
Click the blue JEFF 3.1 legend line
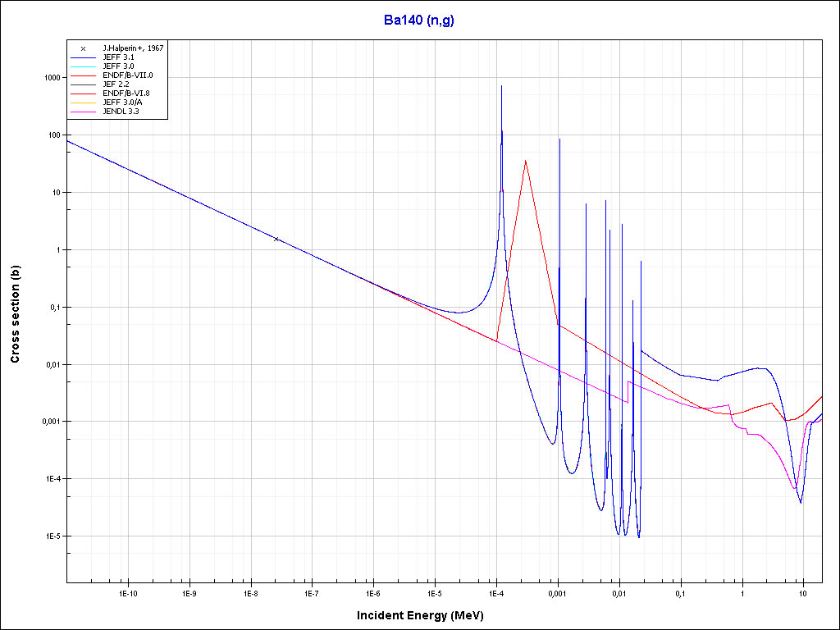click(x=83, y=57)
